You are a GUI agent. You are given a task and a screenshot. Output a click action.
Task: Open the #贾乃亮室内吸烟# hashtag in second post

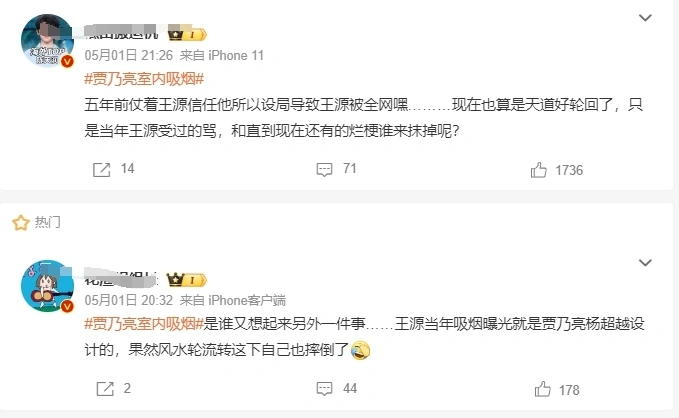click(144, 324)
